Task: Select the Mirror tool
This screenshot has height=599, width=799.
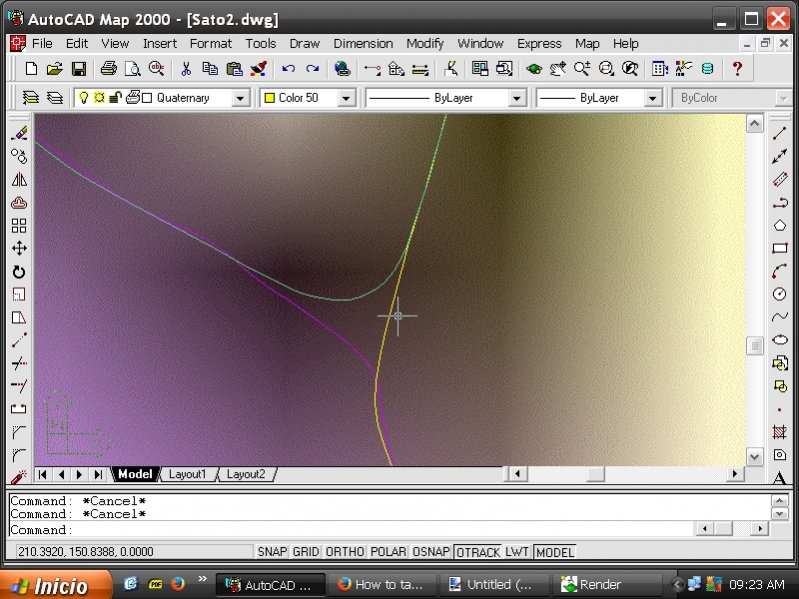Action: pyautogui.click(x=19, y=179)
